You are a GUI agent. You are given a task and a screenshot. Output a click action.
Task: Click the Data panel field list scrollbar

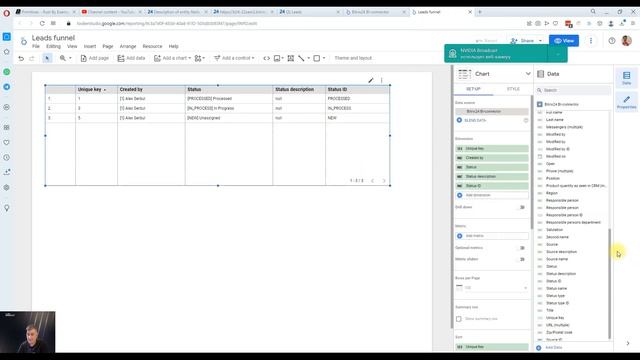click(610, 284)
